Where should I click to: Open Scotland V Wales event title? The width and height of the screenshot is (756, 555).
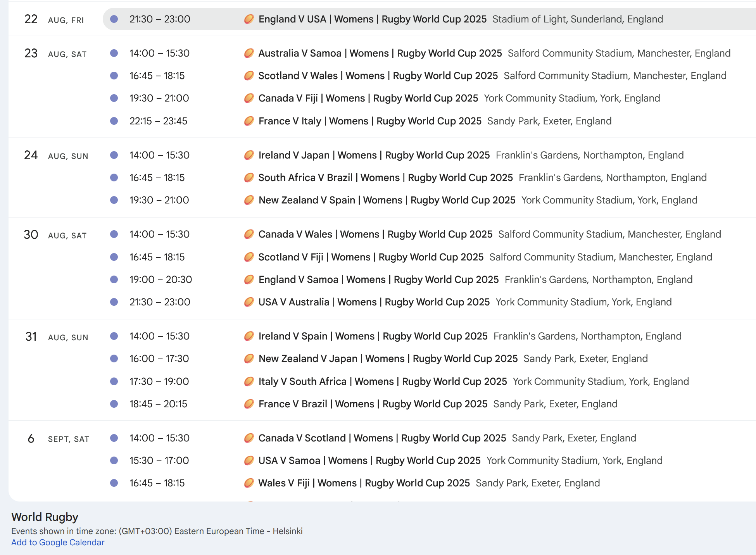pyautogui.click(x=378, y=76)
